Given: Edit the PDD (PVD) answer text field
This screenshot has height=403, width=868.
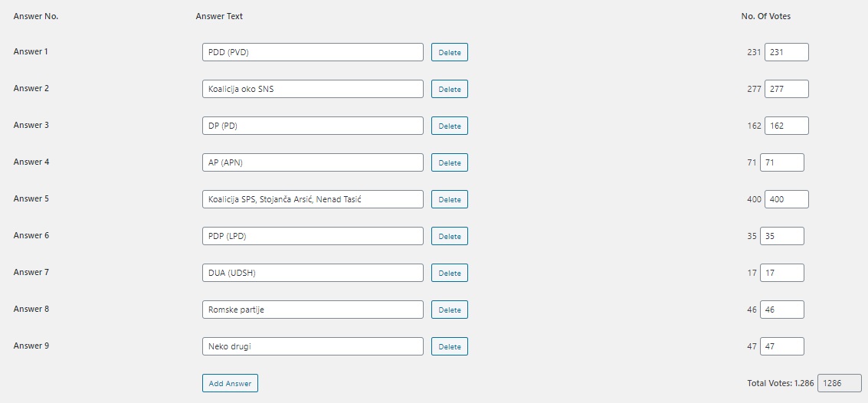Looking at the screenshot, I should click(313, 52).
